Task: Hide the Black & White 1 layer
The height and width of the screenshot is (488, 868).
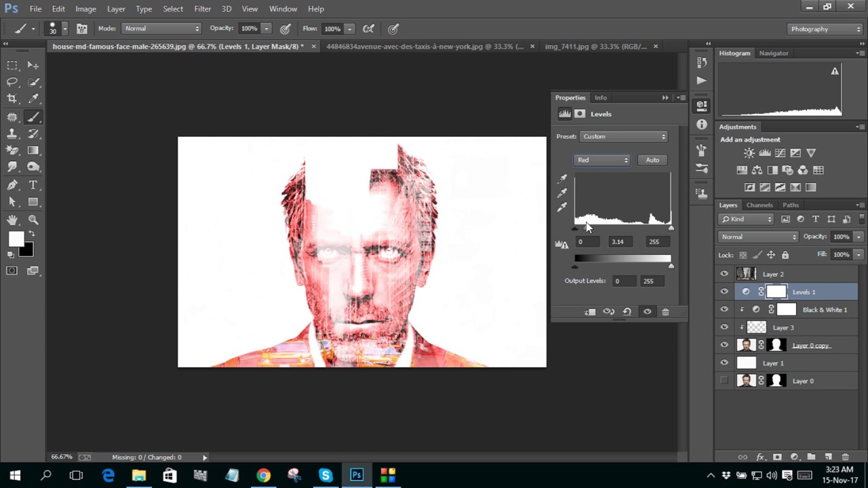Action: [x=724, y=310]
